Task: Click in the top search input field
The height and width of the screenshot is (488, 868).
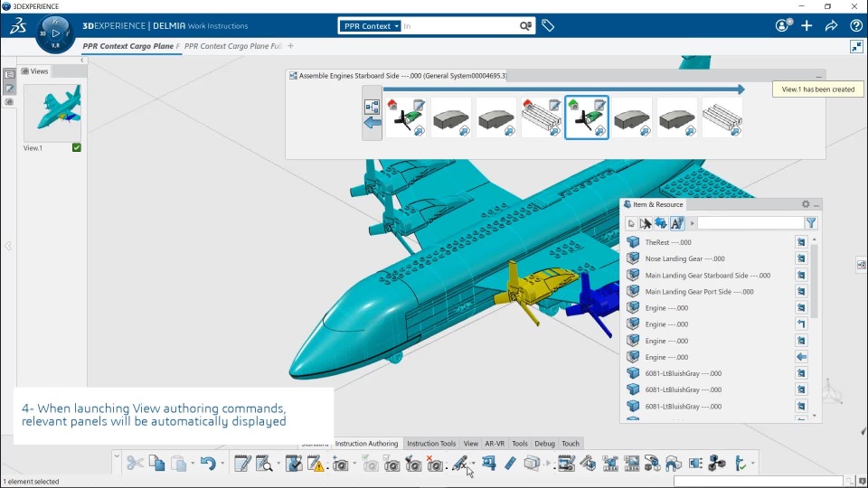Action: 459,26
